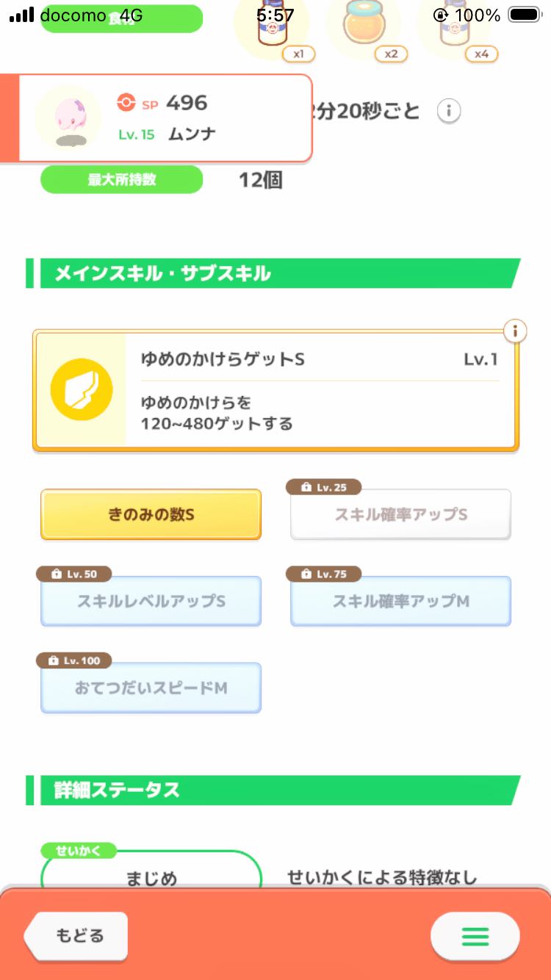Tap the milk bottle ingredient x4

click(453, 28)
